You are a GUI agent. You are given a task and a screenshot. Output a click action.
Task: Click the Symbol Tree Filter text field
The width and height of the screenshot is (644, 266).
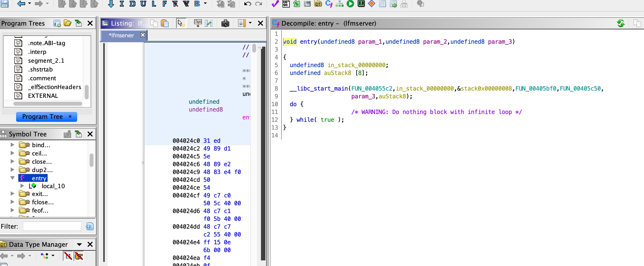(x=52, y=226)
